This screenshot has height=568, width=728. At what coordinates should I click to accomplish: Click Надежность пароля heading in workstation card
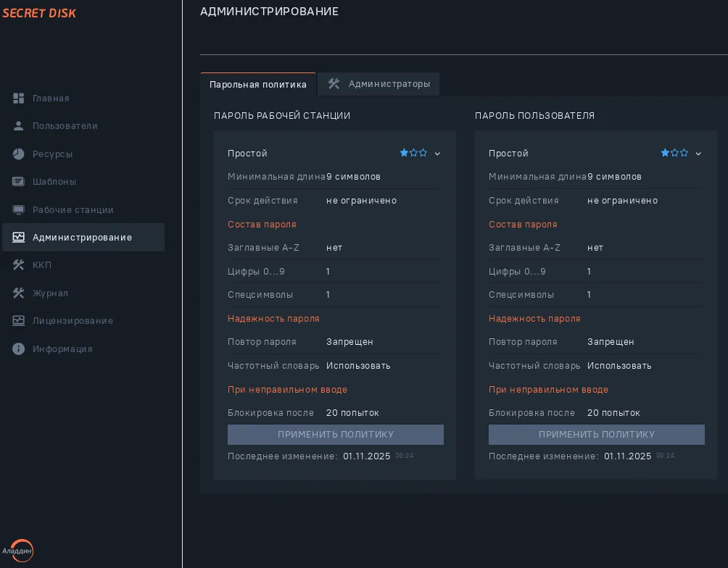point(273,318)
